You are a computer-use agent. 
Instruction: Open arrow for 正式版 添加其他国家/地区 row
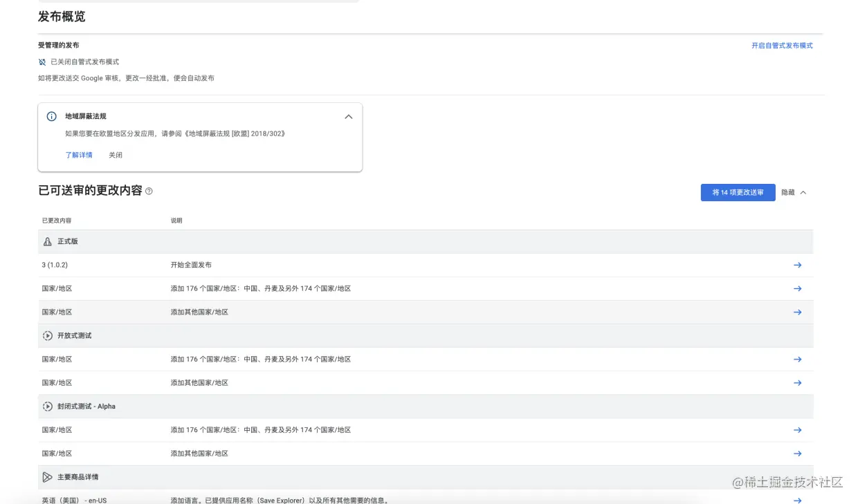point(797,312)
